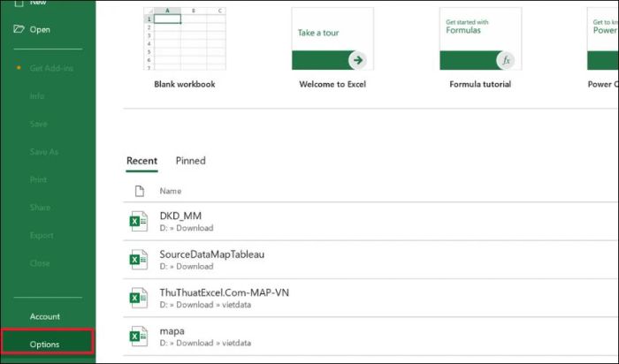Click the document icon in list header

[x=140, y=191]
